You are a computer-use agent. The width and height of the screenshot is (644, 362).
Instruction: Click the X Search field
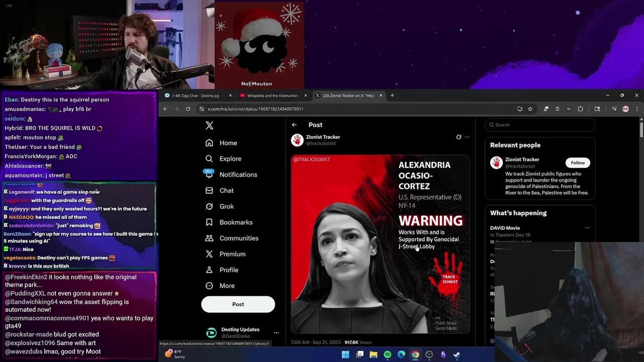pyautogui.click(x=540, y=125)
